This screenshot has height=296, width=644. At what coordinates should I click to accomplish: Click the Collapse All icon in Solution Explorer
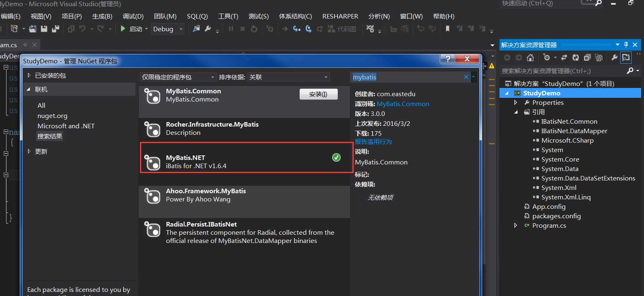coord(587,58)
